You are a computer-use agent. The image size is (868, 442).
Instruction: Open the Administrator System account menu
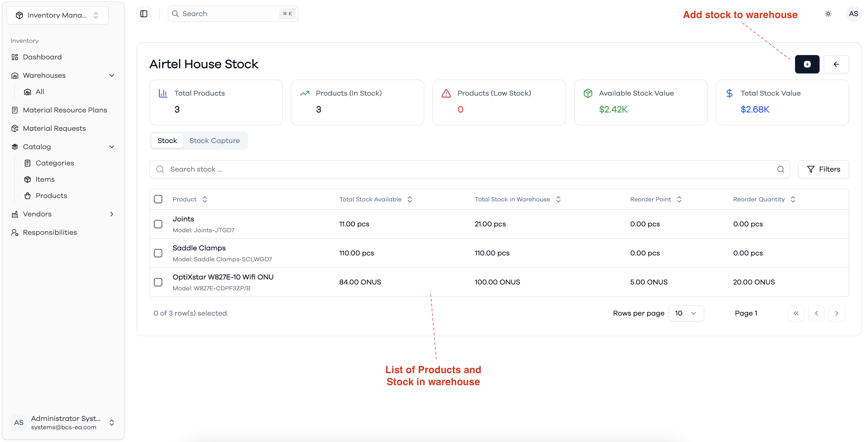[x=63, y=422]
